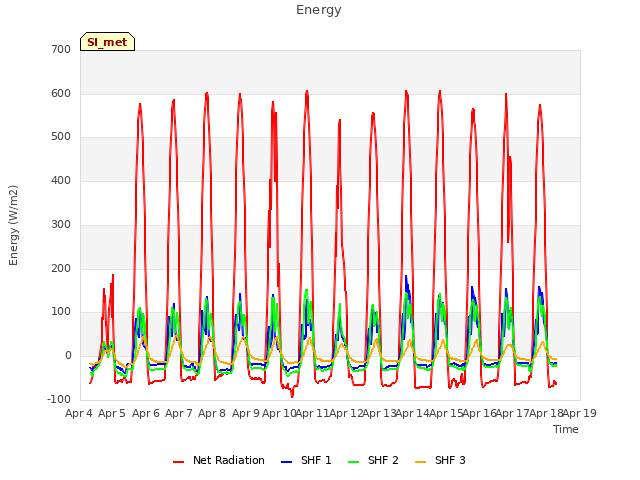The width and height of the screenshot is (640, 480).
Task: Click the Apr 4 x-axis tick label
Action: coord(79,413)
